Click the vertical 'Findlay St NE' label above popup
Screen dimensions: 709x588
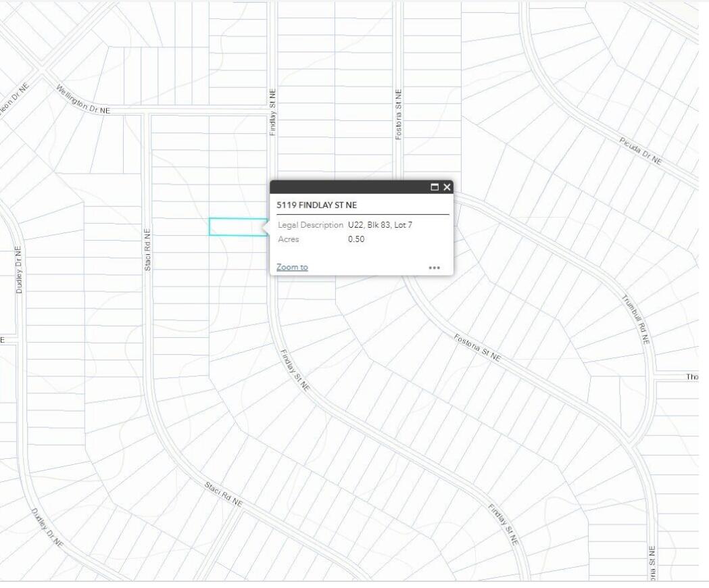[273, 113]
